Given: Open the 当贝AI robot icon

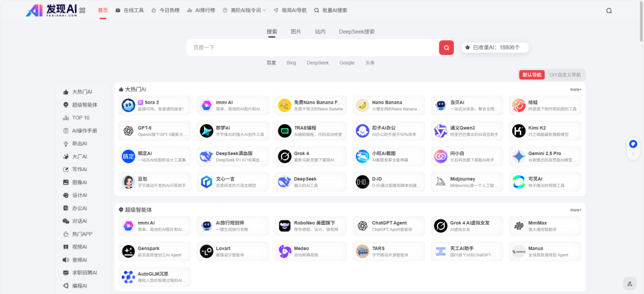Looking at the screenshot, I should coord(441,106).
